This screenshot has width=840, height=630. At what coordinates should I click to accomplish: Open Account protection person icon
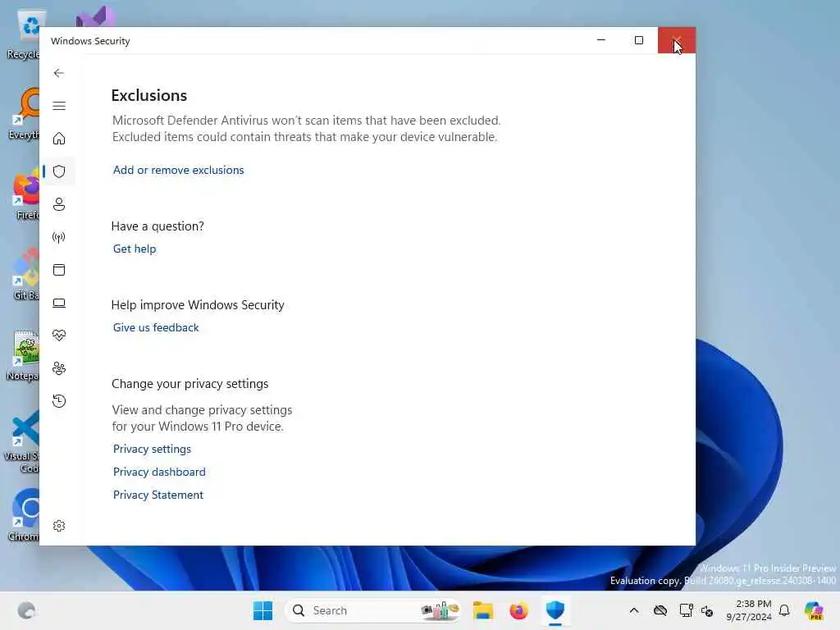[x=59, y=204]
